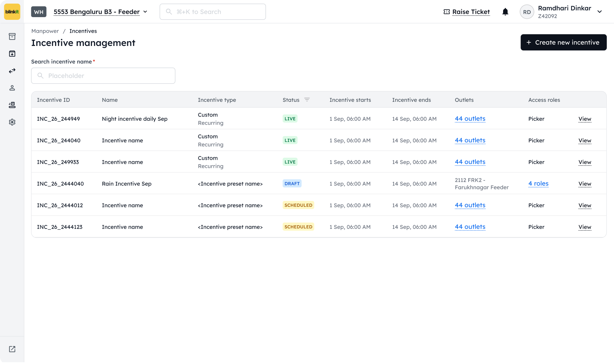Viewport: 614px width, 364px height.
Task: Focus the Search incentive name field
Action: [103, 76]
